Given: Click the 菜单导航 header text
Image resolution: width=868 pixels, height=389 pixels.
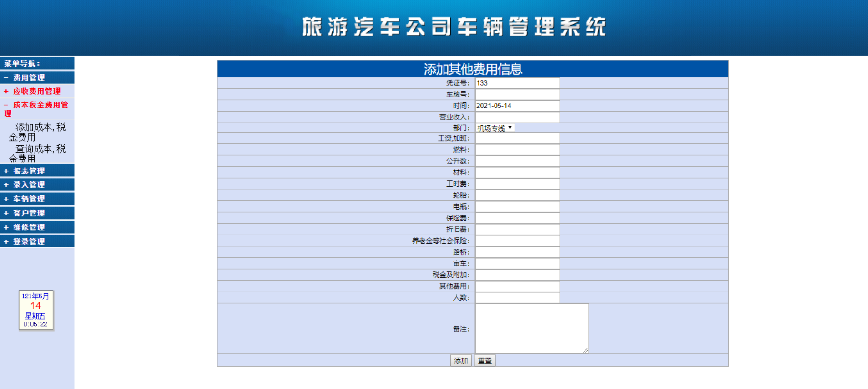Looking at the screenshot, I should (x=22, y=63).
